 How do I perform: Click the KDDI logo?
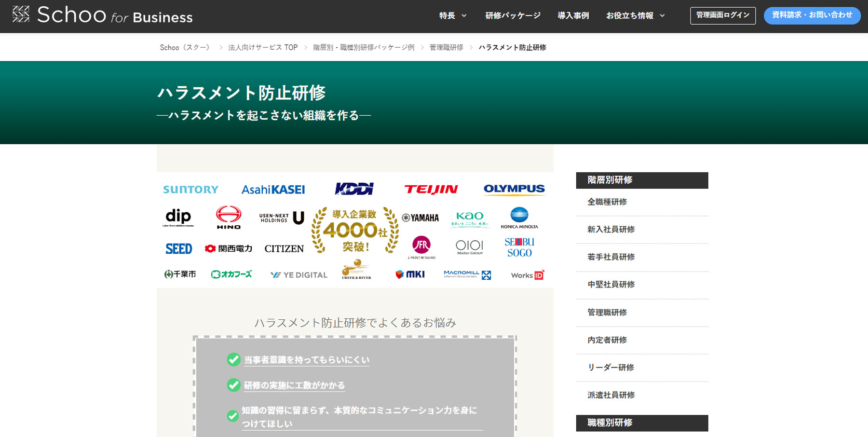coord(354,189)
